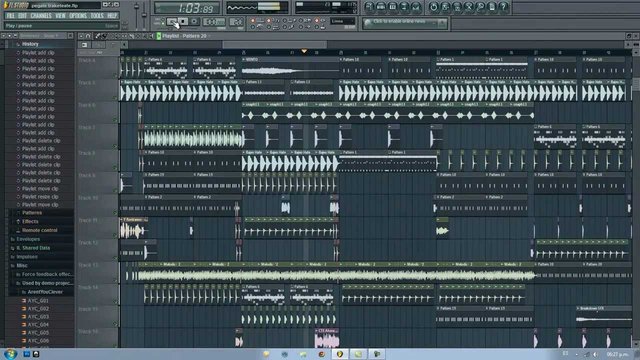
Task: Open the step sequencer shortcut icon
Action: click(381, 7)
